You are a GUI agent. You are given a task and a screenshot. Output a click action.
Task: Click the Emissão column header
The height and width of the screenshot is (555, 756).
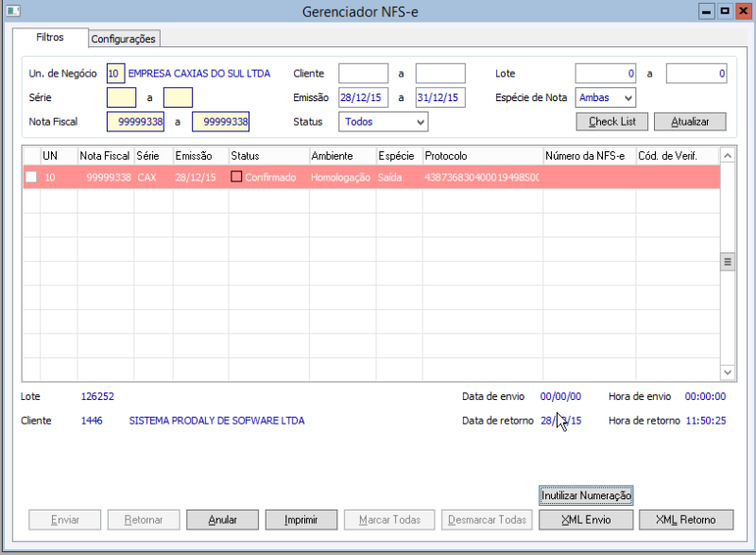(200, 156)
